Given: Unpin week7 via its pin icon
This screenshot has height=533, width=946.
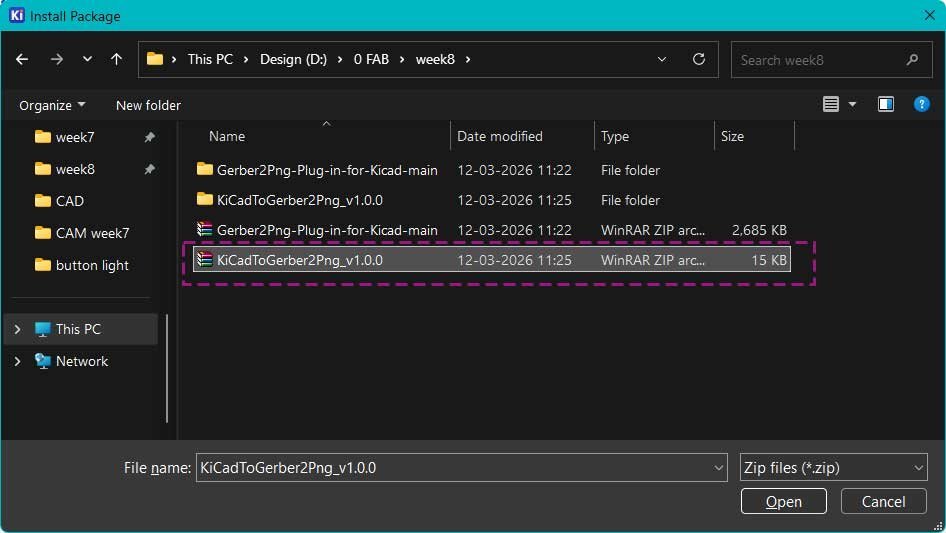Looking at the screenshot, I should click(x=149, y=137).
